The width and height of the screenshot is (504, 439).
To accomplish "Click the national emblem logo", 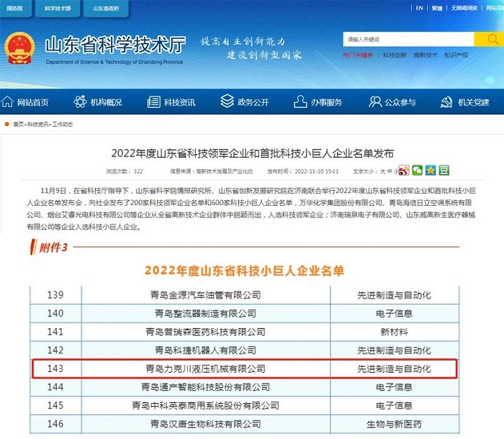I will point(21,49).
